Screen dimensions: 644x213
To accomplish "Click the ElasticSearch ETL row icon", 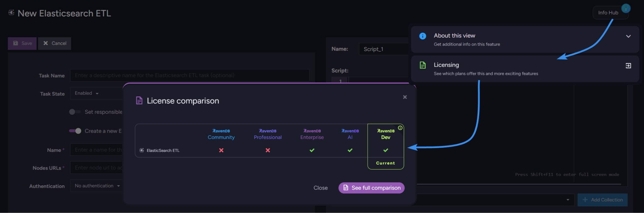I will (x=142, y=150).
